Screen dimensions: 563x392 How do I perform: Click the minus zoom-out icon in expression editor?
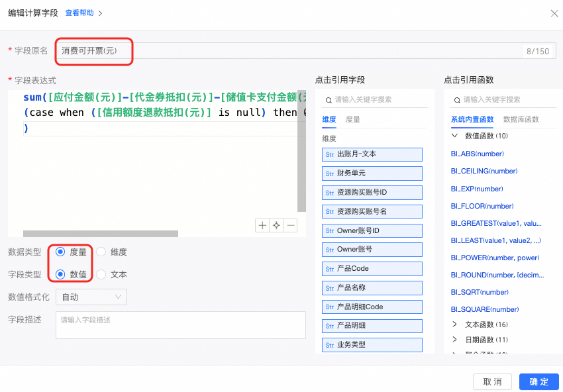[x=291, y=225]
